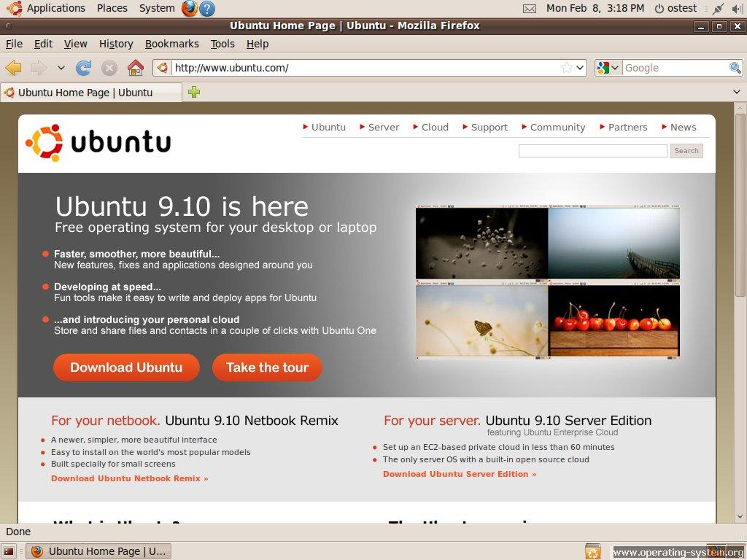Click the scrollbar down arrow
The image size is (747, 560).
[x=740, y=516]
